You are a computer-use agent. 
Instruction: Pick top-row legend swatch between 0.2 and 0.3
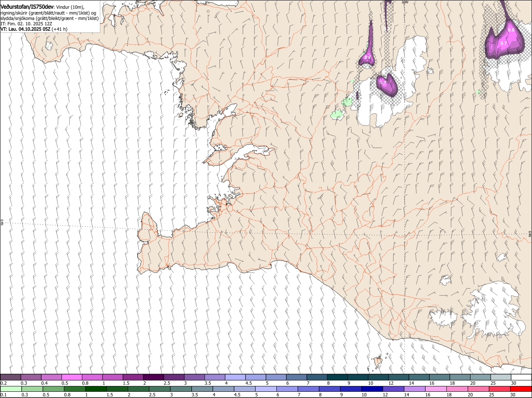(10, 377)
